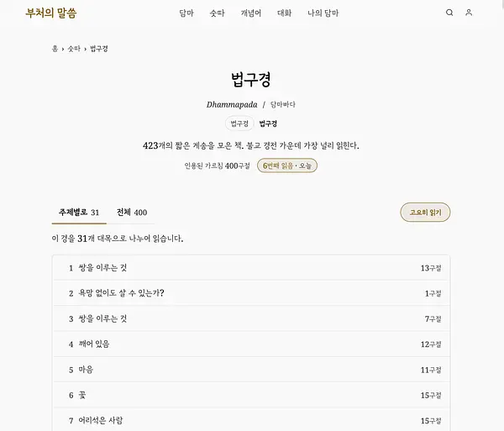
Task: Open chapter 5 마음
Action: coord(251,370)
